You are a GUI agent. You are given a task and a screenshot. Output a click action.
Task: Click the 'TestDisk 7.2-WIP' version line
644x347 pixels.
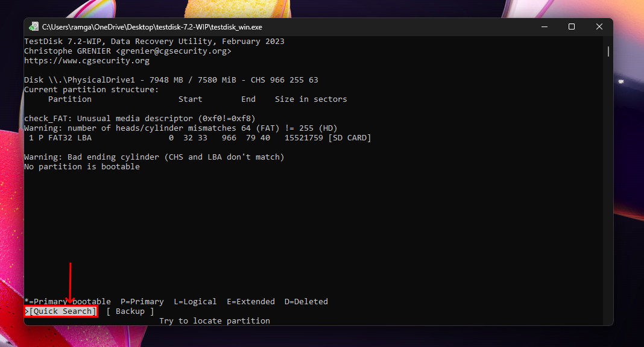click(x=154, y=42)
